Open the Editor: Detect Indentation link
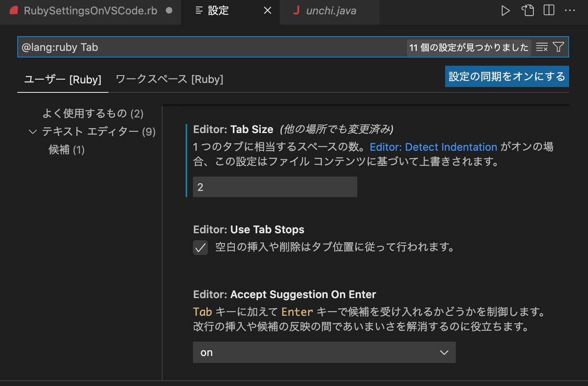 [433, 147]
